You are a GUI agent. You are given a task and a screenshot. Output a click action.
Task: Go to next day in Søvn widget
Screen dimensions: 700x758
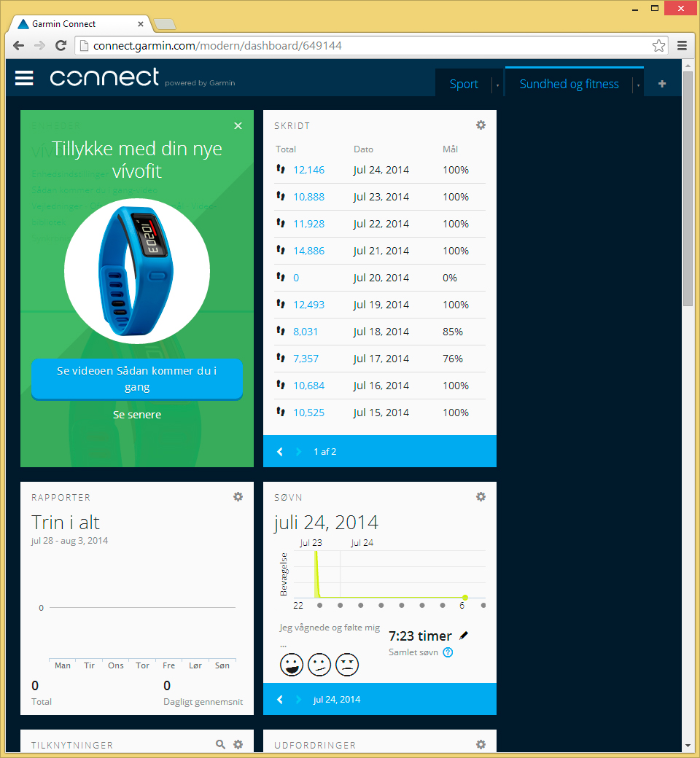click(x=298, y=700)
